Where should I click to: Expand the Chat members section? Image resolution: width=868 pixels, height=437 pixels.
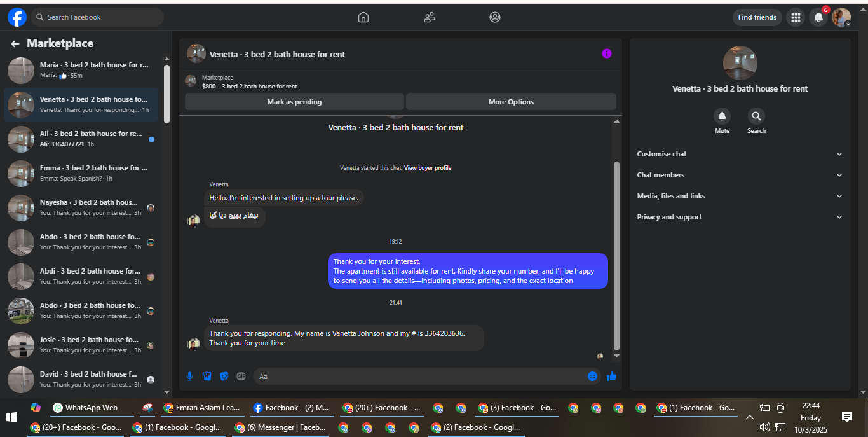(x=740, y=175)
